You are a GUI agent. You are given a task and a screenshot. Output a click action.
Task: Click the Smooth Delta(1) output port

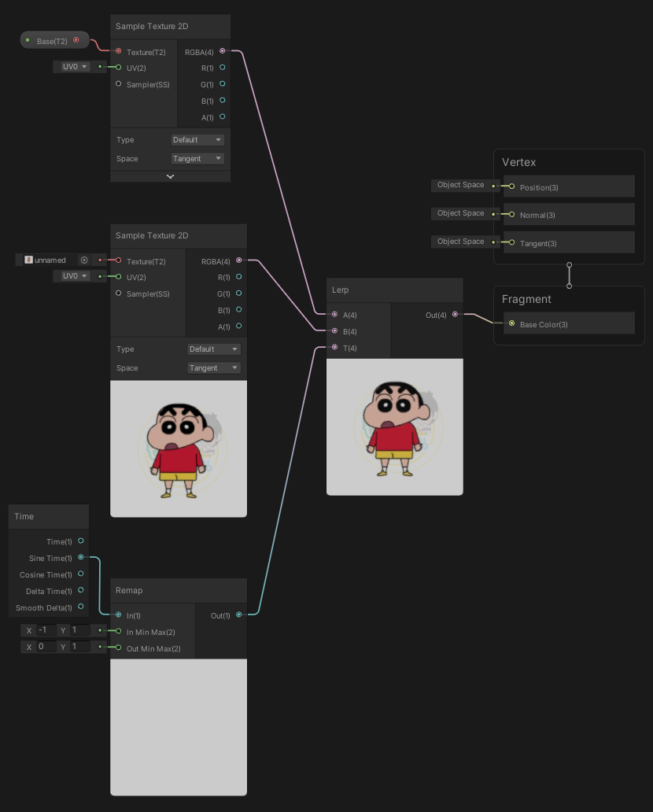pos(81,607)
